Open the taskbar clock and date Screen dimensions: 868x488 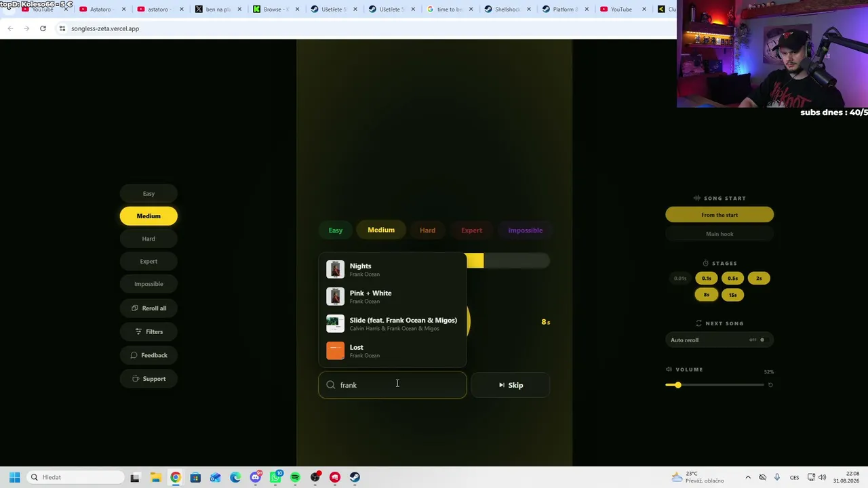(x=846, y=477)
